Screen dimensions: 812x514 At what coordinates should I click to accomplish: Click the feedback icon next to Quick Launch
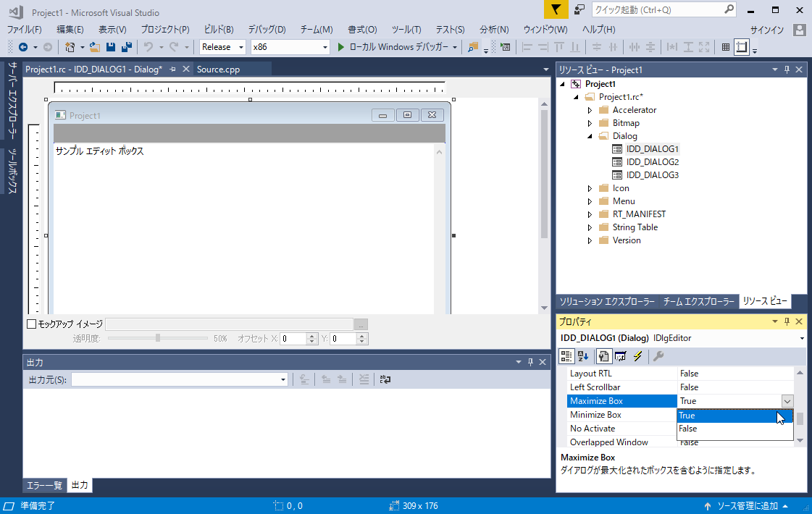tap(579, 10)
